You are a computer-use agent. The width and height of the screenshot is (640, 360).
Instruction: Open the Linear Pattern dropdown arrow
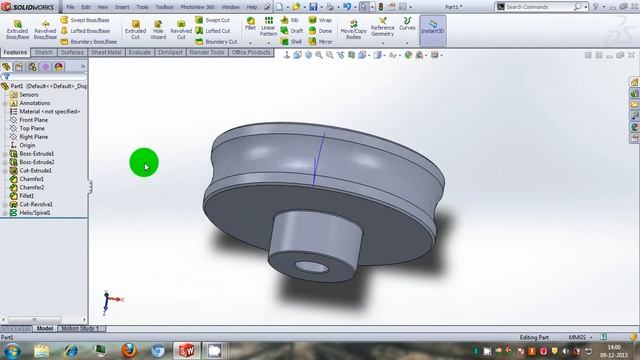tap(268, 43)
